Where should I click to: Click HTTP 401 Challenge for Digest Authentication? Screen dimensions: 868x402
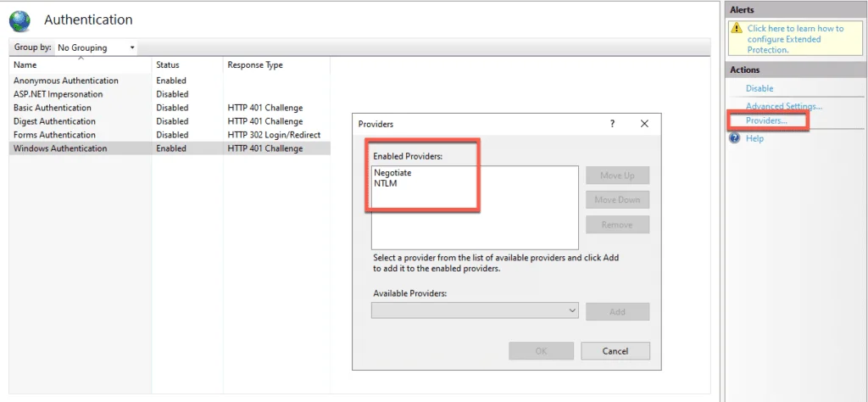click(265, 121)
